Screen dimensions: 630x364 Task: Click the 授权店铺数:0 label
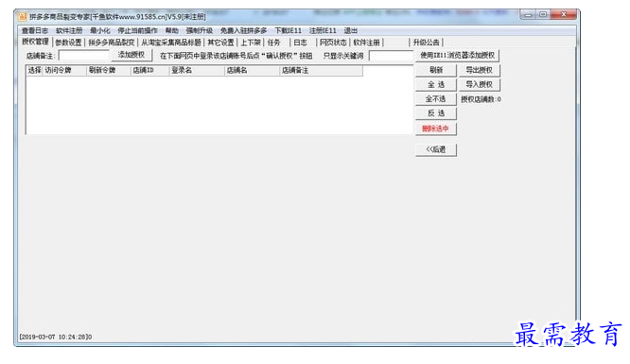click(x=481, y=99)
